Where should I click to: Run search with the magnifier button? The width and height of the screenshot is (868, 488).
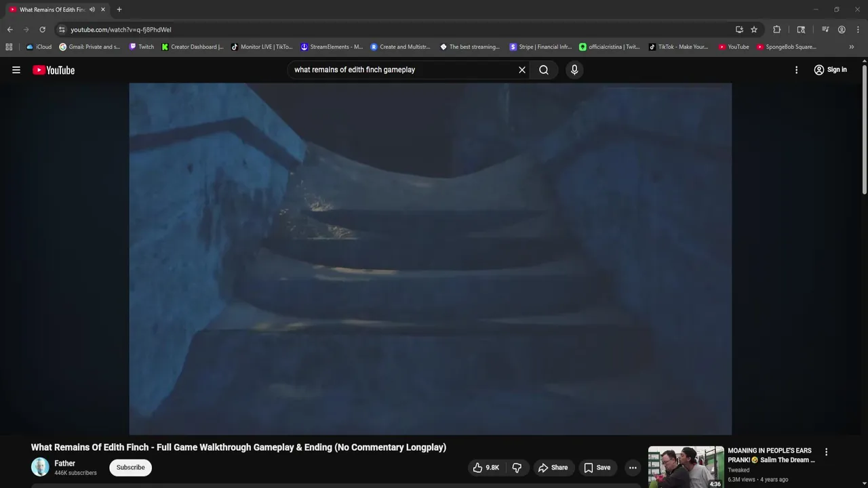pos(544,70)
